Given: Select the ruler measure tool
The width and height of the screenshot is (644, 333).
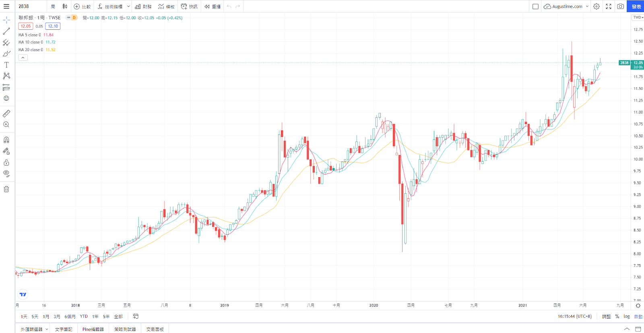Looking at the screenshot, I should [6, 114].
